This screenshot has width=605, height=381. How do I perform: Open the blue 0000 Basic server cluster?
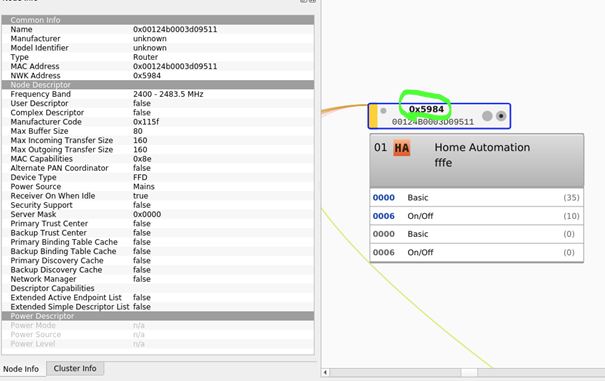coord(476,198)
